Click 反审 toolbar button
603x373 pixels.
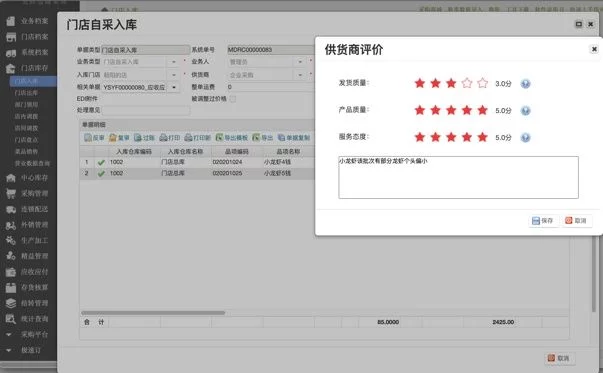[x=95, y=138]
